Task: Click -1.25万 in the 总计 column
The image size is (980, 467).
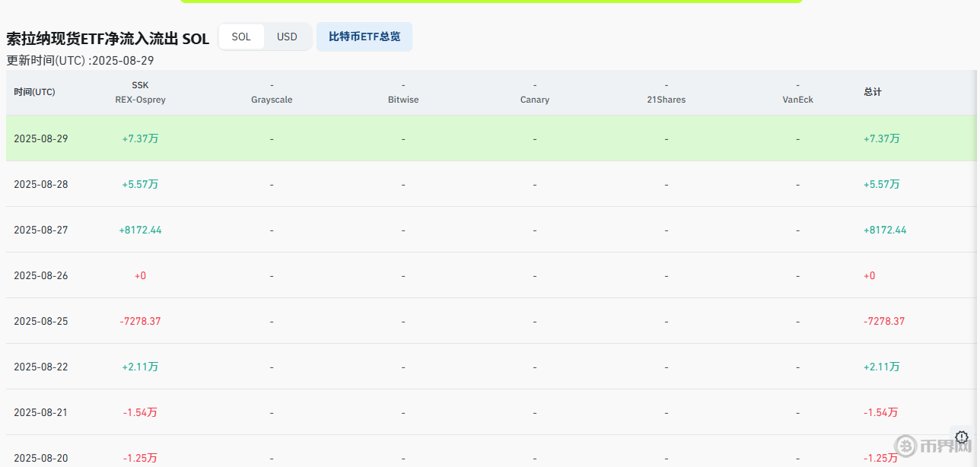Action: coord(881,458)
